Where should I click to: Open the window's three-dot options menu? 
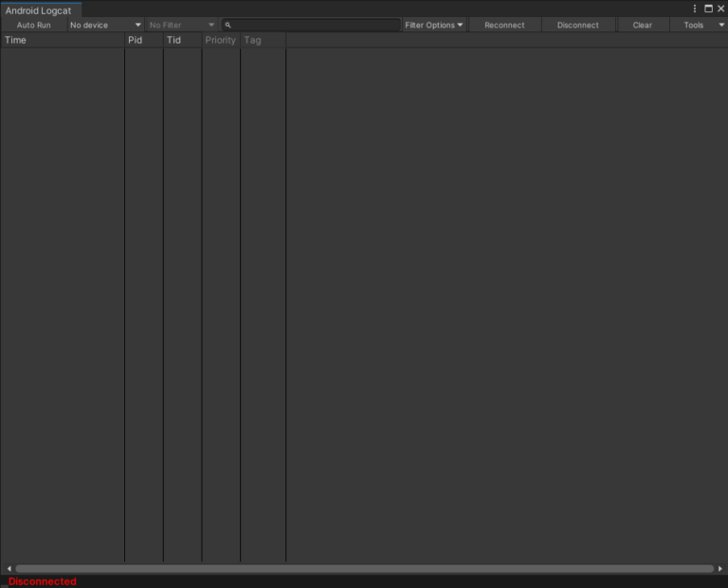point(695,9)
